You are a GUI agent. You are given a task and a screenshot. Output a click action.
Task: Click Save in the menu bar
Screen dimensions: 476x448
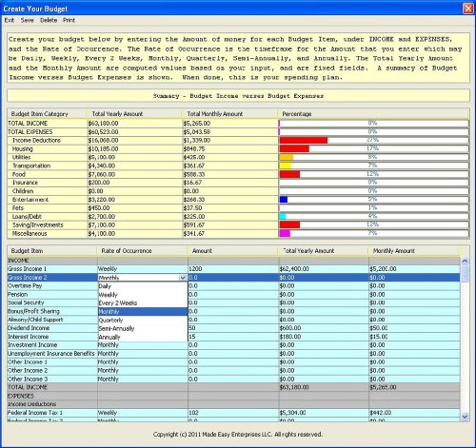pyautogui.click(x=28, y=20)
